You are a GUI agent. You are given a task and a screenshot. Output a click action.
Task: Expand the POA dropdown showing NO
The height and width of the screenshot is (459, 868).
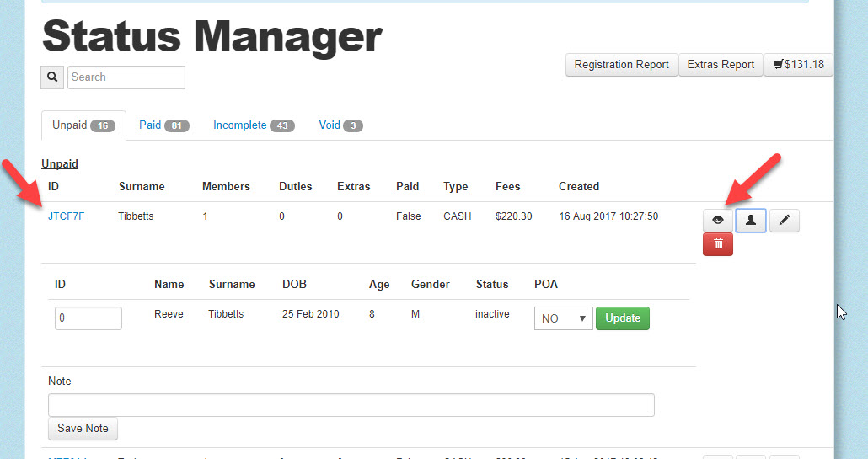564,318
